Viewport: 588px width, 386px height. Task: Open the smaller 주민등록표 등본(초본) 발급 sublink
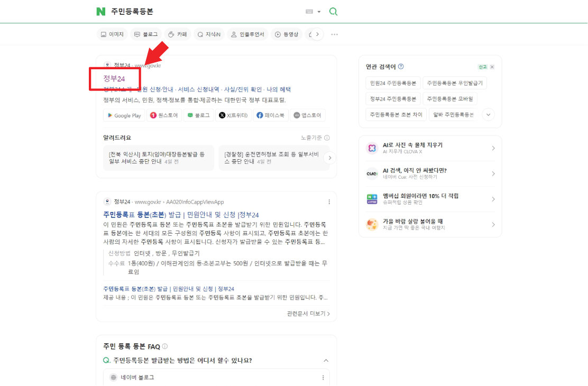[x=168, y=289]
